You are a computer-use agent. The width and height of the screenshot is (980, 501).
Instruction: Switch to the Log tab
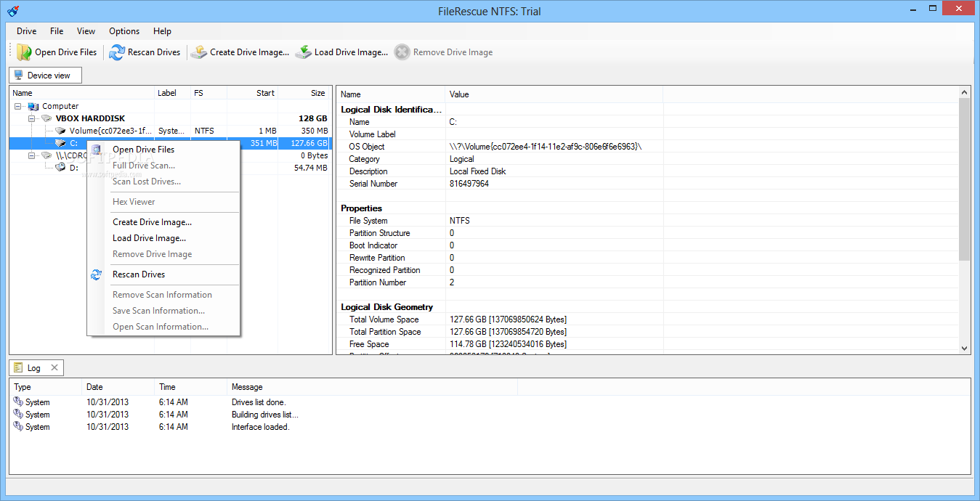36,368
